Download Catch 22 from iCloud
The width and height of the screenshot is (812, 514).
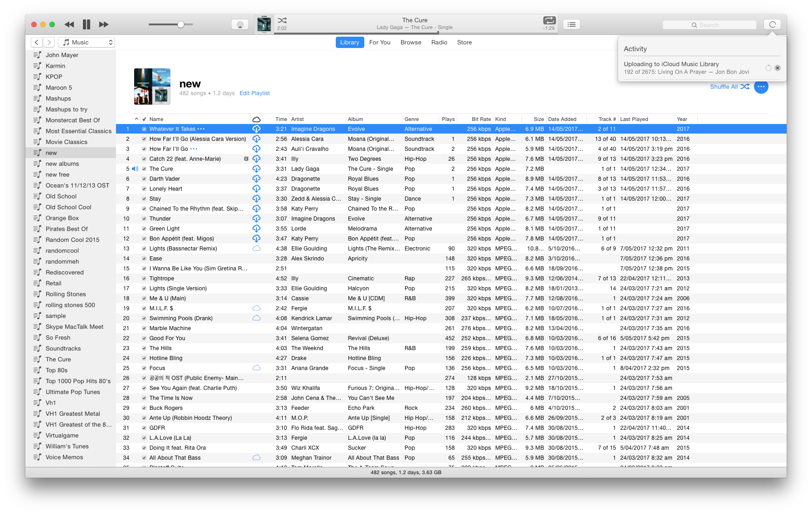[x=256, y=159]
